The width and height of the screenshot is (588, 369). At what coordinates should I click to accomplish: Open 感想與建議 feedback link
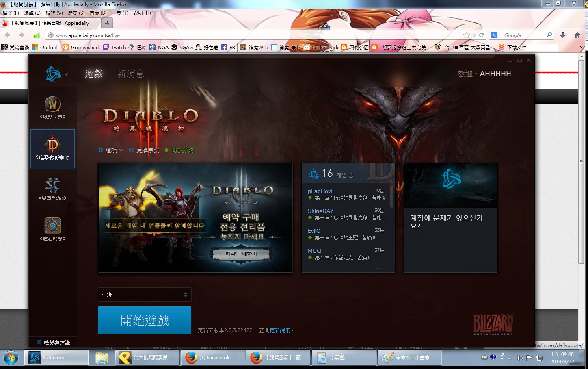click(53, 343)
